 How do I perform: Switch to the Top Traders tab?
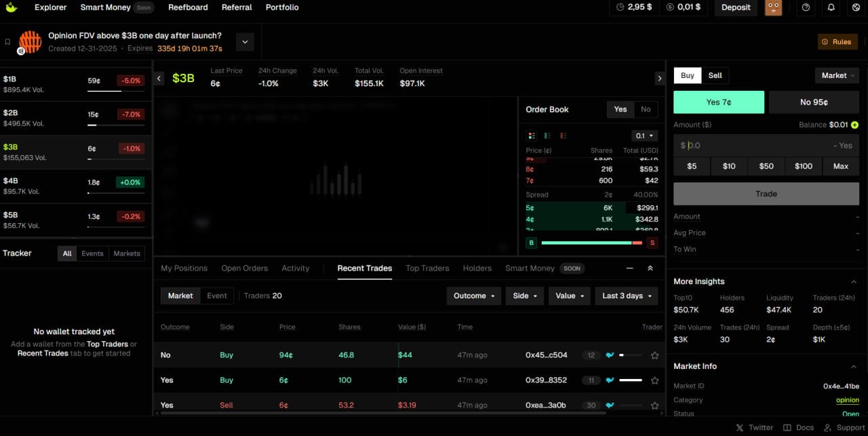coord(427,268)
